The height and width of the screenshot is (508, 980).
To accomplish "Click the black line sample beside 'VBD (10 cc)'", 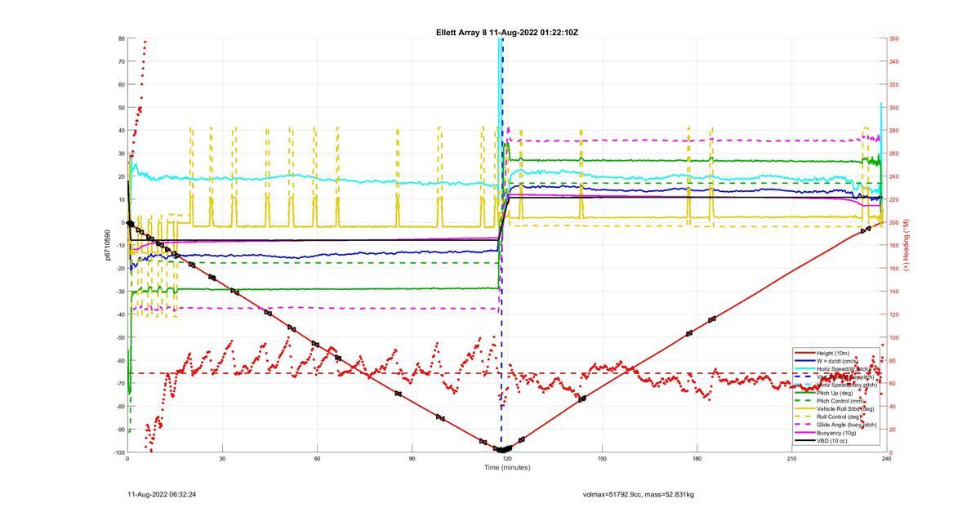I will click(804, 441).
